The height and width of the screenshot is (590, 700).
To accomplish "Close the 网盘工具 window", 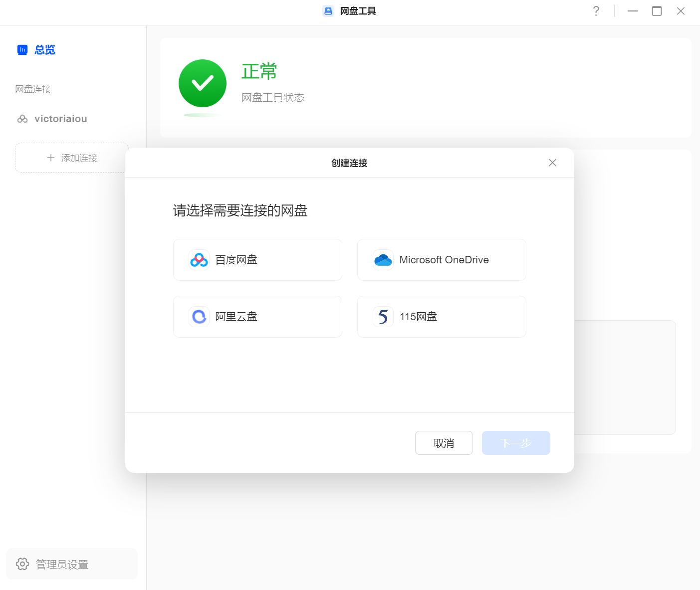I will click(x=681, y=11).
